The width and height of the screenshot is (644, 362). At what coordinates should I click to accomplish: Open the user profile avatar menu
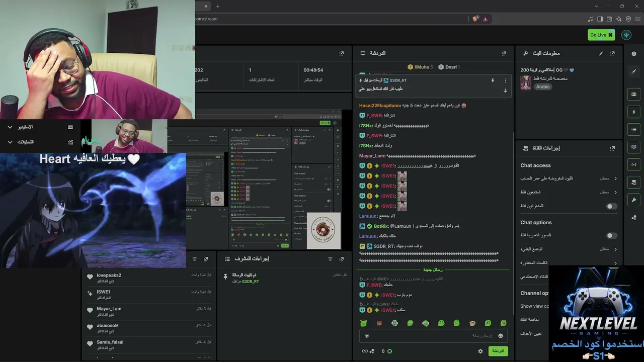[626, 35]
